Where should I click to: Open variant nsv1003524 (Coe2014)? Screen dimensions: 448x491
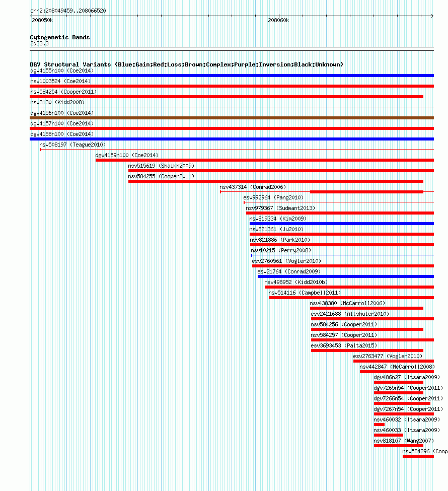coord(60,81)
